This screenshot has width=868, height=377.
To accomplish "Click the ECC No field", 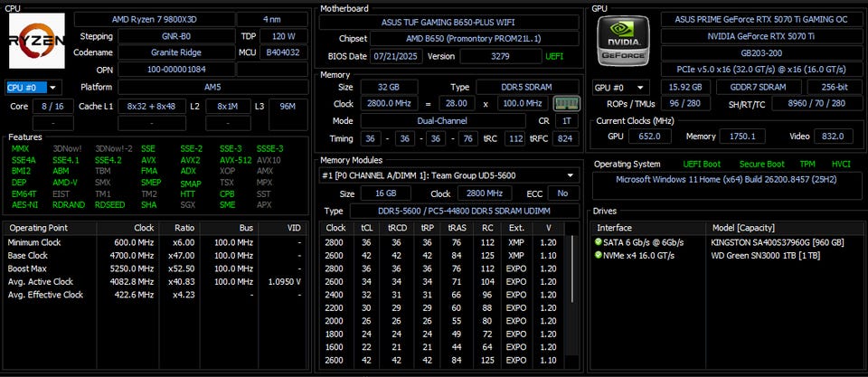I will [x=563, y=193].
